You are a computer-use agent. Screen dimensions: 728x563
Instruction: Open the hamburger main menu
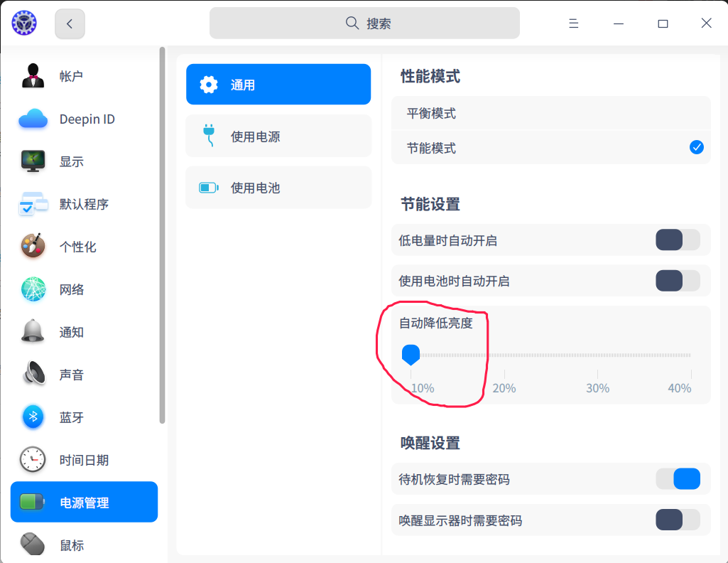click(x=574, y=23)
